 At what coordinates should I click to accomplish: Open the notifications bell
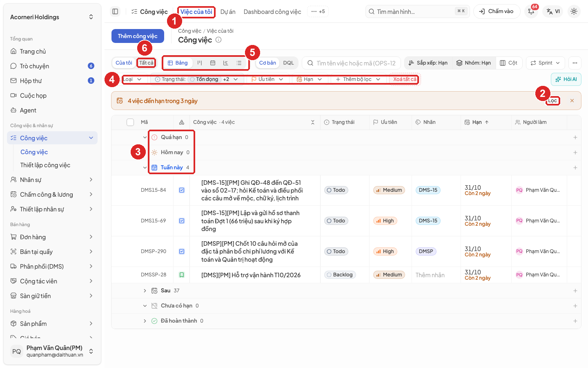[x=531, y=11]
